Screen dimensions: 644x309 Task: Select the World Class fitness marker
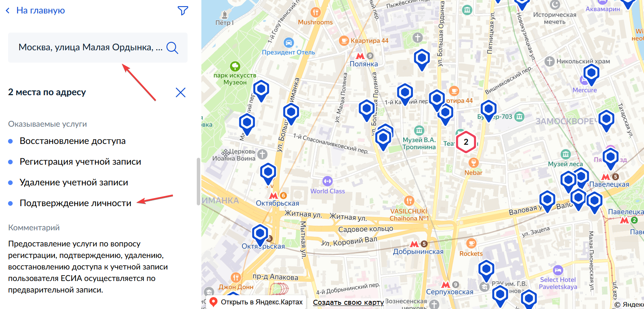(x=327, y=181)
